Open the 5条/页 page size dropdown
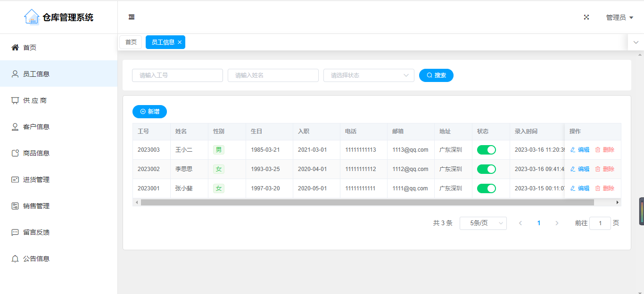This screenshot has width=644, height=294. (483, 223)
